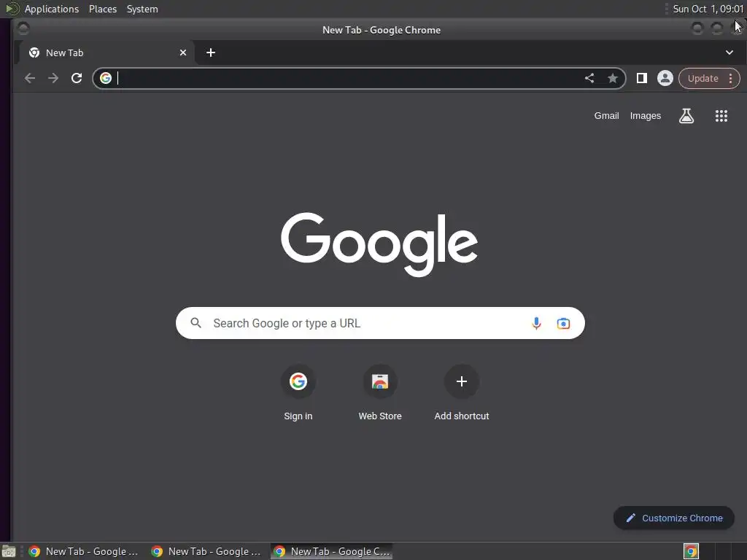
Task: Share this page via share icon
Action: click(589, 78)
